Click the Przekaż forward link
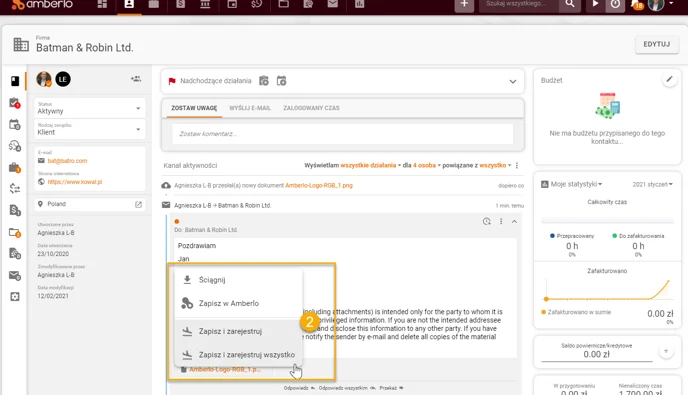688x395 pixels. click(x=391, y=388)
